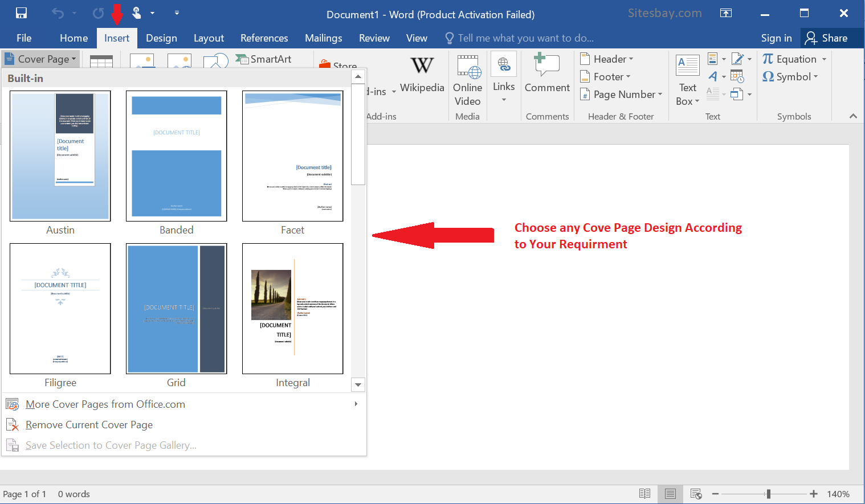Image resolution: width=865 pixels, height=504 pixels.
Task: Click the Symbol omega button
Action: tap(790, 77)
